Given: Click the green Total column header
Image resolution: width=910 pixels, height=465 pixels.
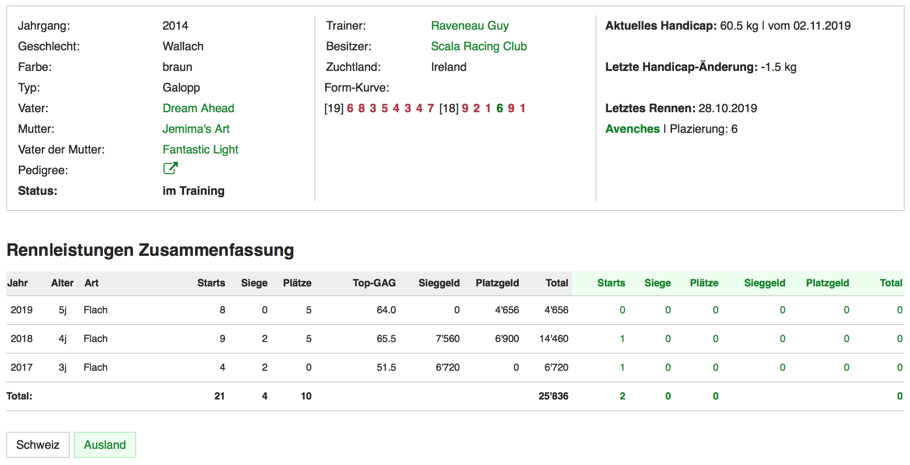Looking at the screenshot, I should coord(890,283).
